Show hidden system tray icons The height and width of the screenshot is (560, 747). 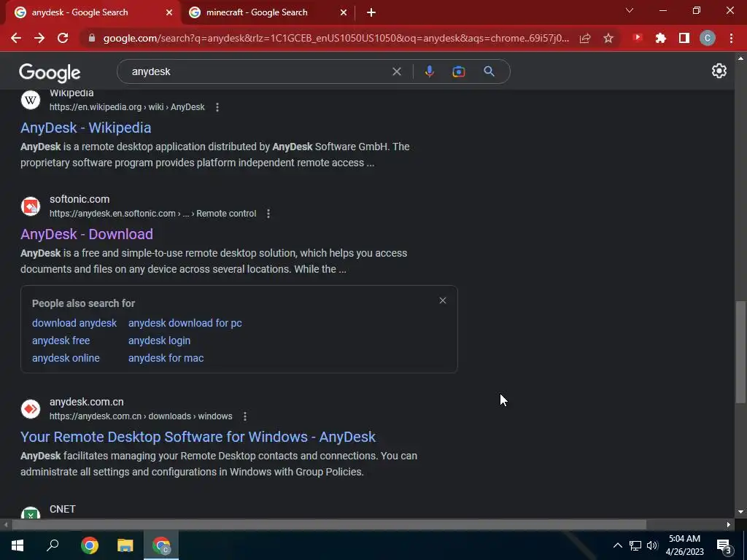617,545
